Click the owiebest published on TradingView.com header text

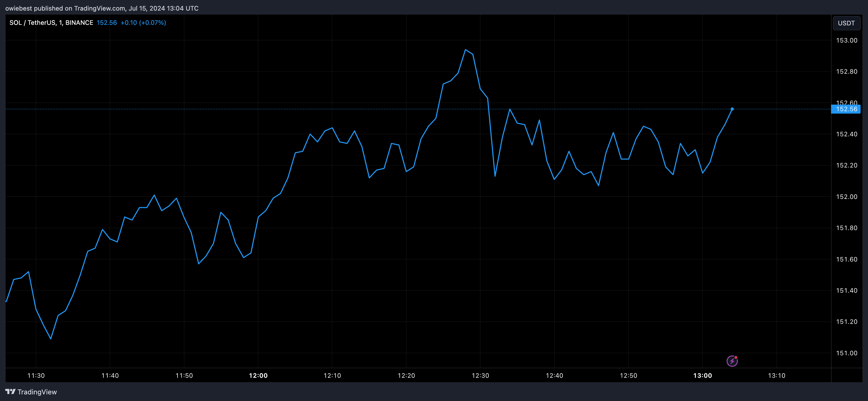102,8
